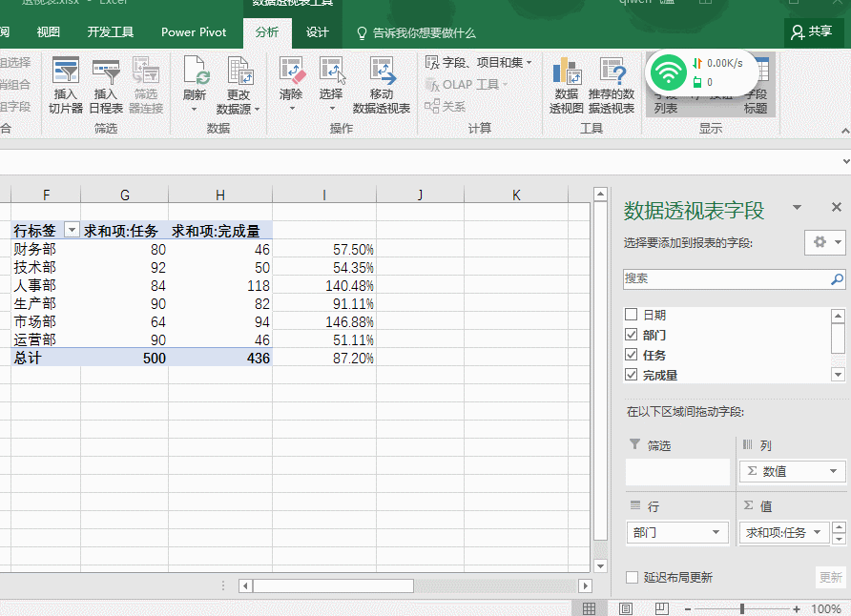
Task: Click the 刷新 (Refresh) icon
Action: pos(195,72)
